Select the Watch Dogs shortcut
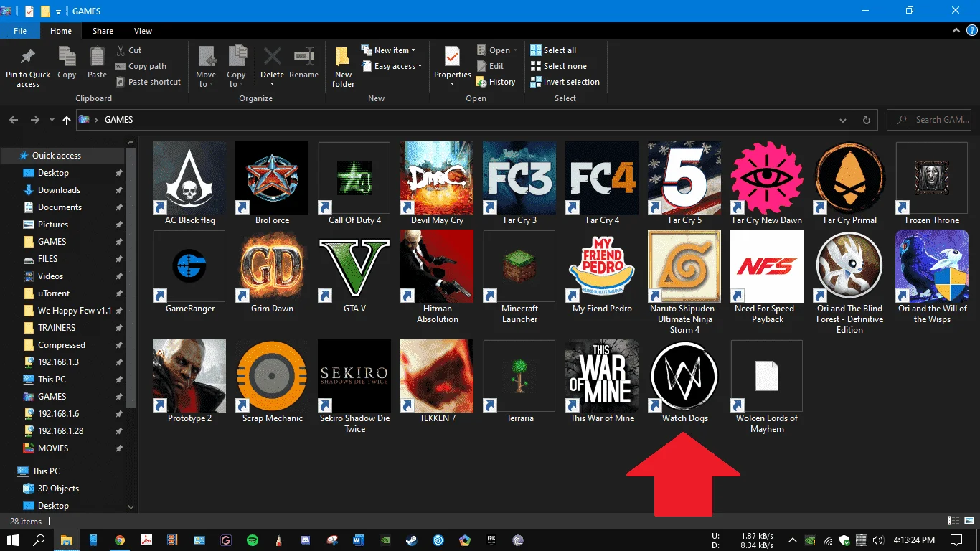 point(684,382)
